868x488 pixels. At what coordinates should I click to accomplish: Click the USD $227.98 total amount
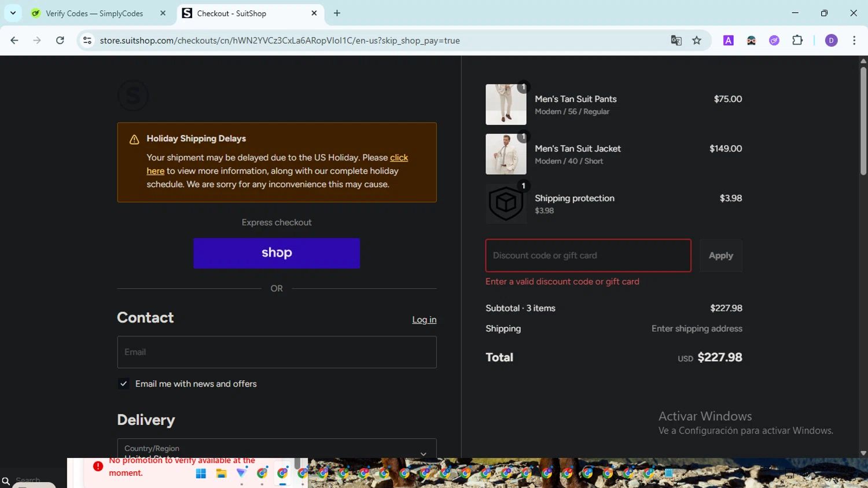coord(710,357)
